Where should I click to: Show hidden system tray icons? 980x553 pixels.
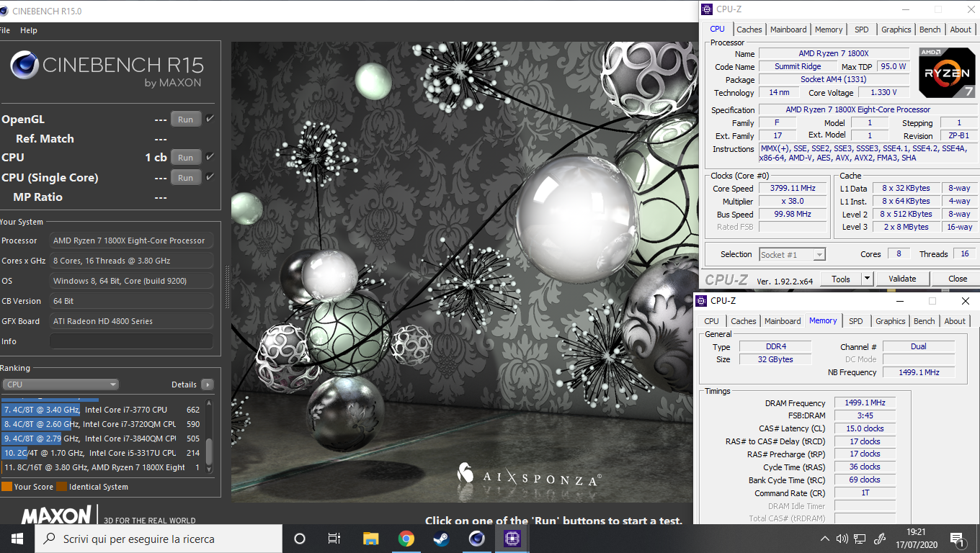click(x=825, y=539)
